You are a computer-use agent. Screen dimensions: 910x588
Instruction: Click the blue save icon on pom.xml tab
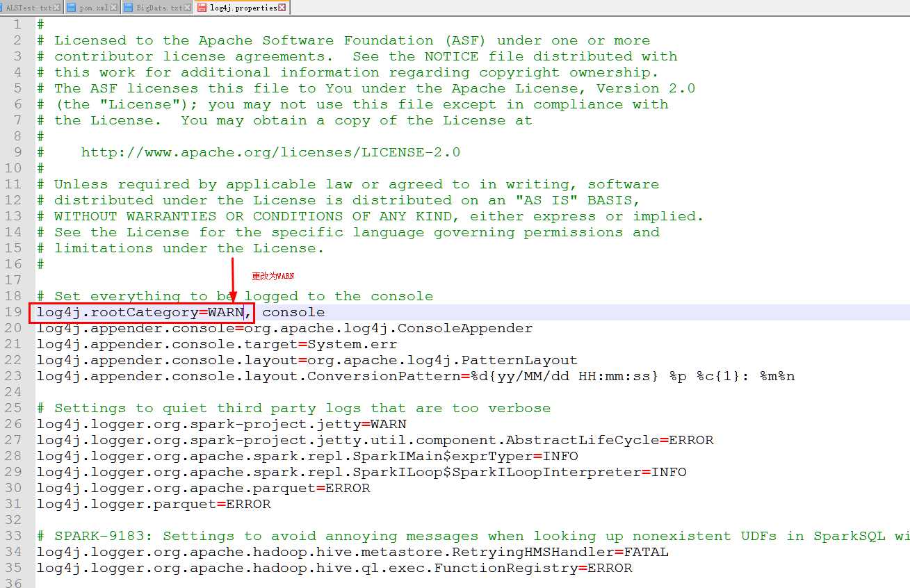(72, 8)
